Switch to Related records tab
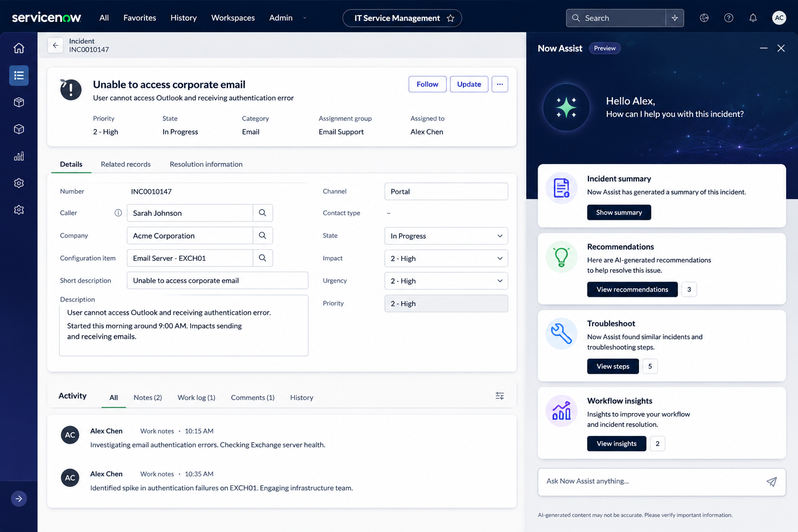The image size is (798, 532). tap(126, 164)
